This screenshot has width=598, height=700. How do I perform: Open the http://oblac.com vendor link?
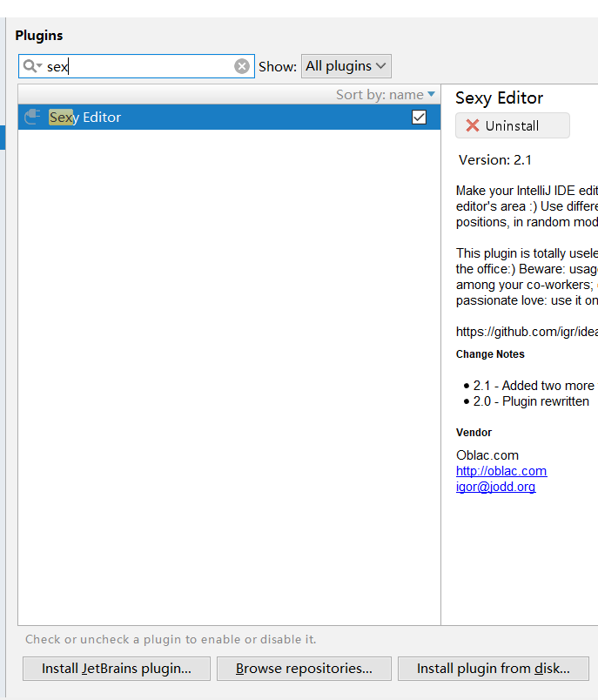pos(501,471)
